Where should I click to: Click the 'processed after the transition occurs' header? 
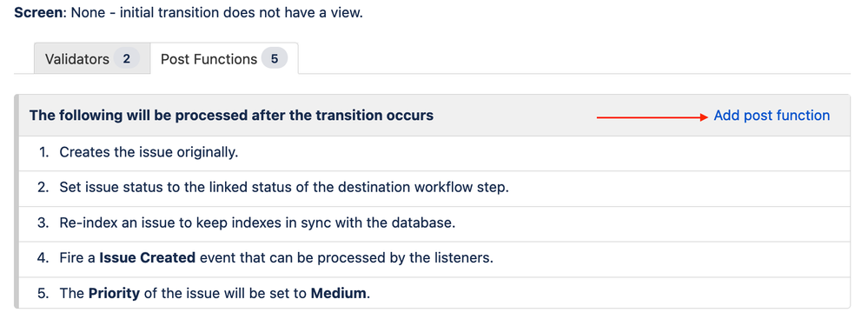231,116
